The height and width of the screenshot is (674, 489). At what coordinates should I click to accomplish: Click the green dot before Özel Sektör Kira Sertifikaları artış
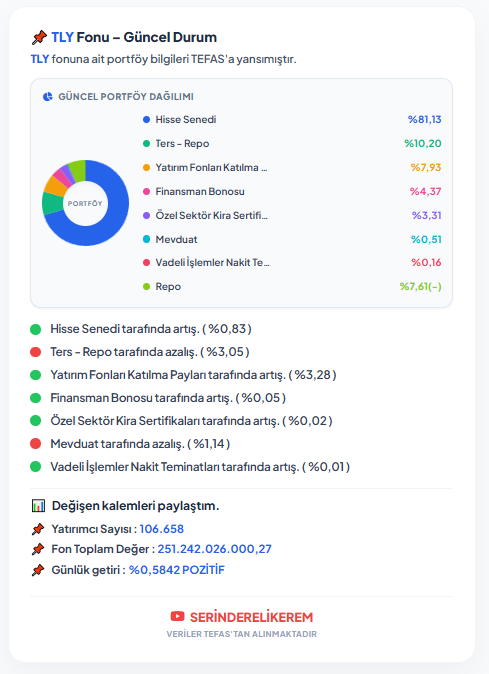(x=36, y=421)
